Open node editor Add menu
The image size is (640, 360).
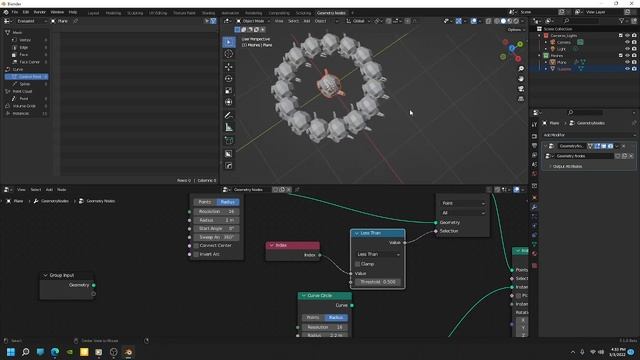click(x=49, y=190)
